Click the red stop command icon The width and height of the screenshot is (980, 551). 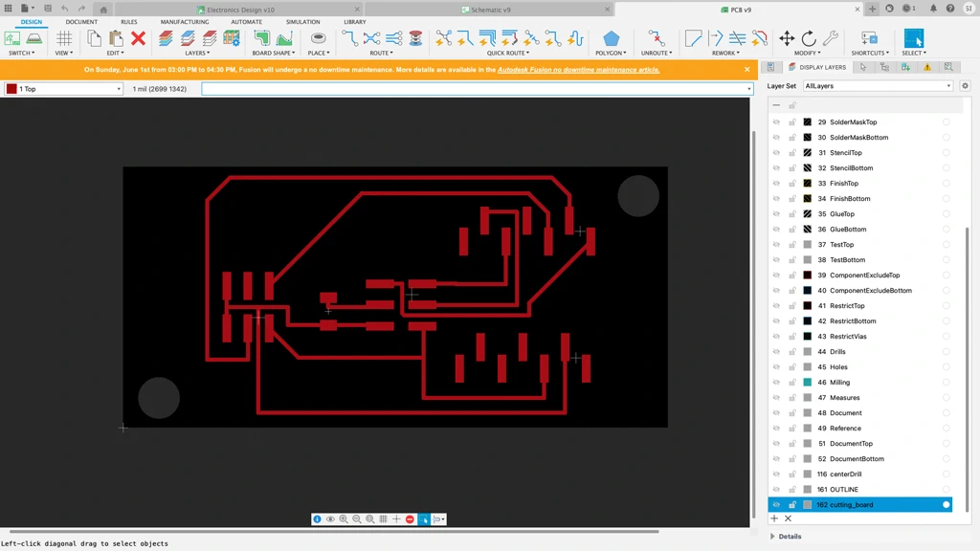click(x=410, y=519)
